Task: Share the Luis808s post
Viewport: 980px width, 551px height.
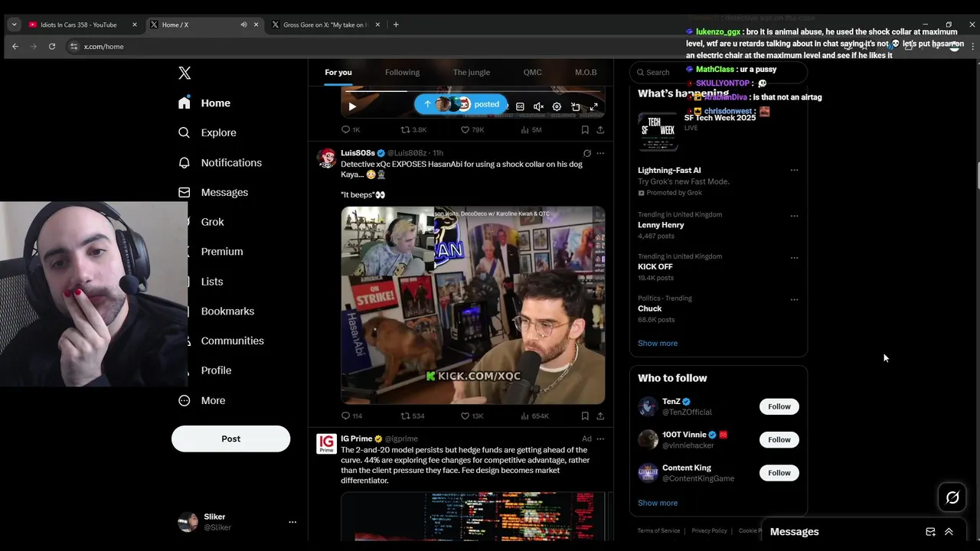Action: [600, 416]
